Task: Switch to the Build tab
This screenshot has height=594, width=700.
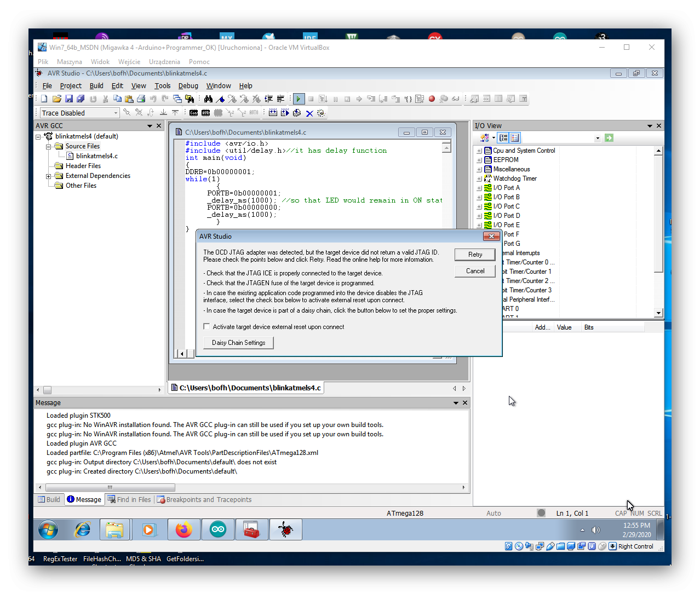Action: pyautogui.click(x=49, y=500)
